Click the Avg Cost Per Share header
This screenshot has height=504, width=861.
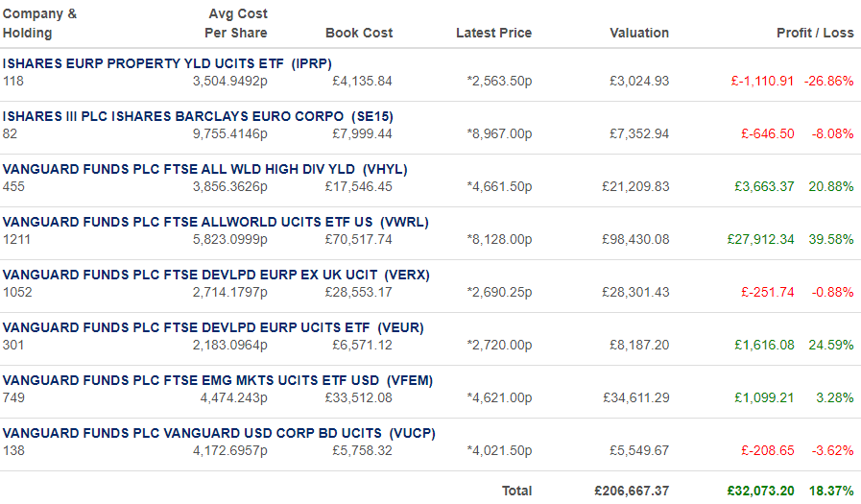236,23
